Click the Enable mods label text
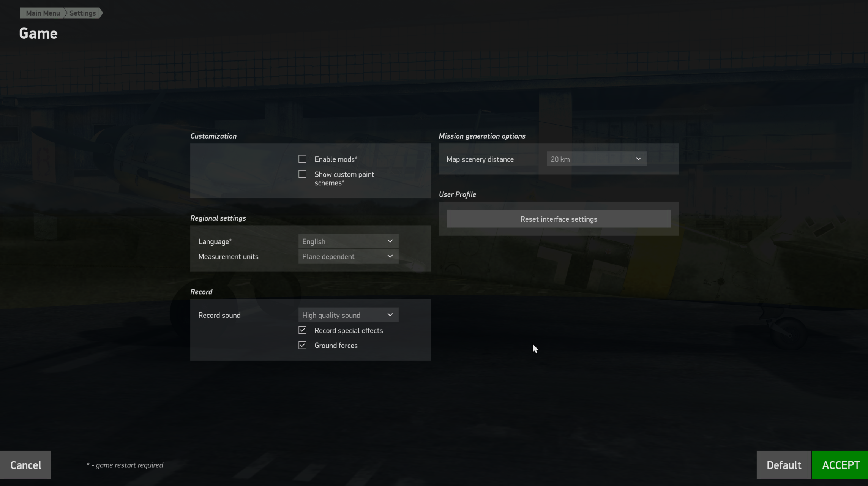The width and height of the screenshot is (868, 486). (x=336, y=159)
